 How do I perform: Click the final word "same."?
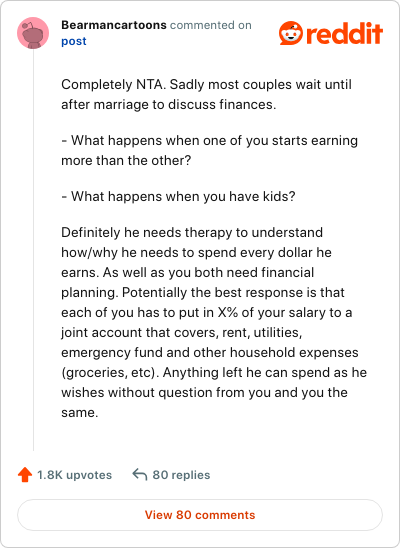(80, 412)
